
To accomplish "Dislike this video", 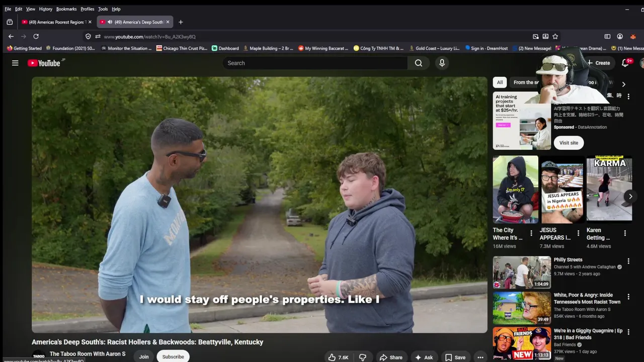I will (362, 357).
